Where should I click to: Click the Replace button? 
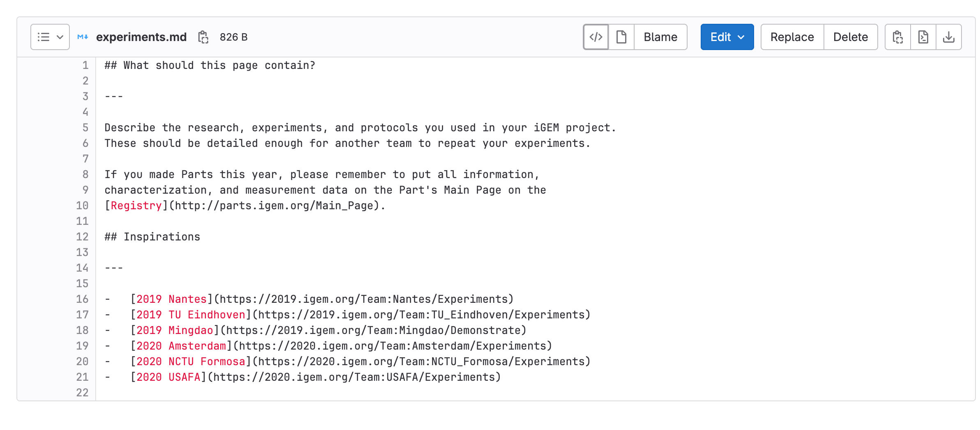[x=792, y=37]
